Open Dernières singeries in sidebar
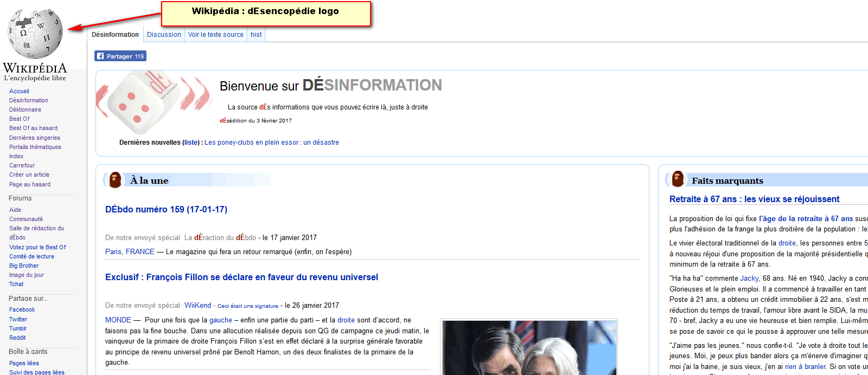 (35, 138)
